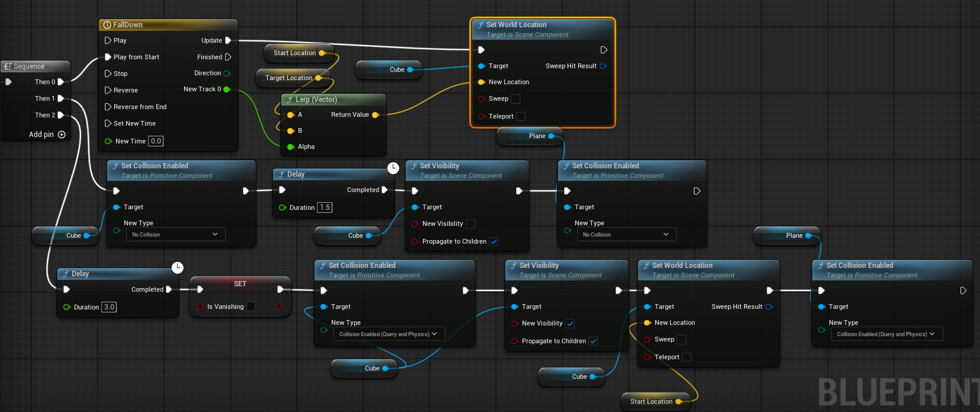Open No Collision dropdown on Cube's Set Collision Enabled node
980x412 pixels.
click(176, 235)
